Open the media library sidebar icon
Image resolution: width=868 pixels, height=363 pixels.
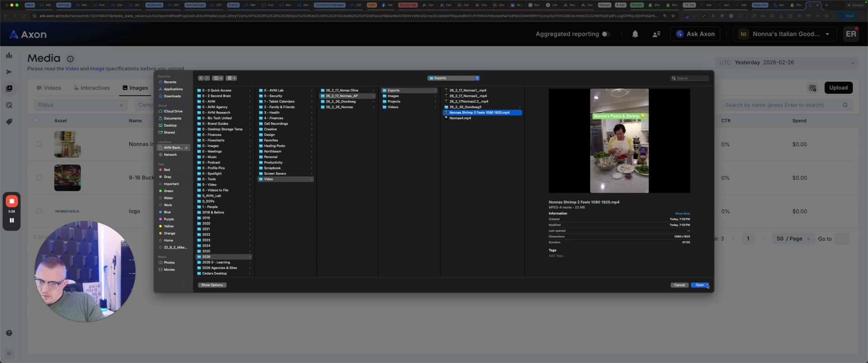[9, 88]
